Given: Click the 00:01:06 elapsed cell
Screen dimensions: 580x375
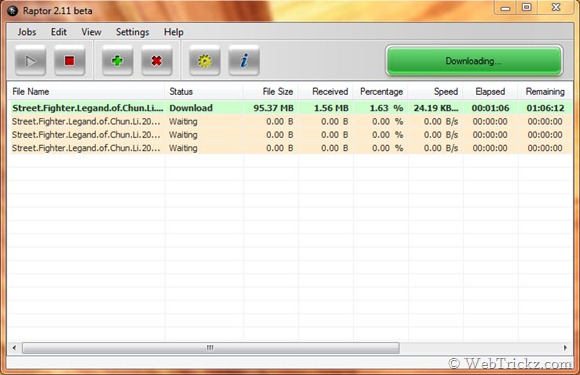Looking at the screenshot, I should pyautogui.click(x=490, y=108).
